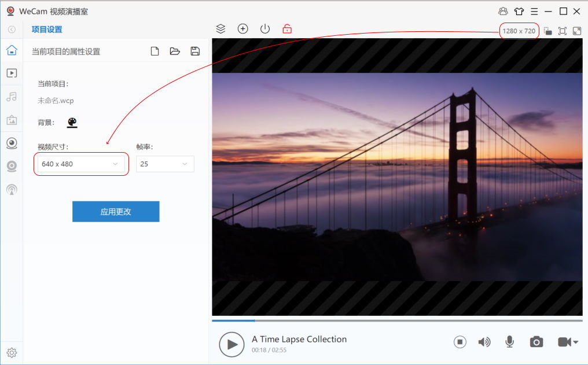Pick background color with palette icon

(72, 123)
